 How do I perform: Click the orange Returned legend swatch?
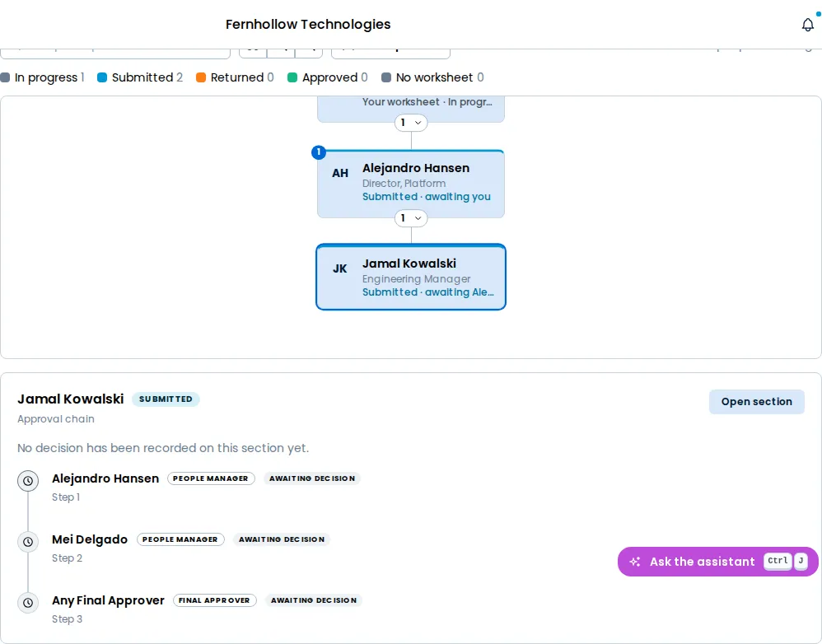coord(201,77)
